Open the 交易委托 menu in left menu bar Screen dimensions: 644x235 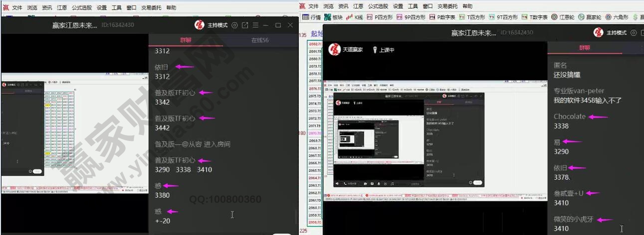(150, 8)
